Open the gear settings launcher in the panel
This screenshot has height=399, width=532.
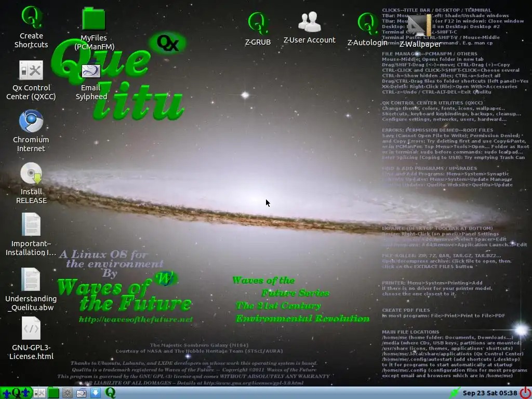point(67,393)
